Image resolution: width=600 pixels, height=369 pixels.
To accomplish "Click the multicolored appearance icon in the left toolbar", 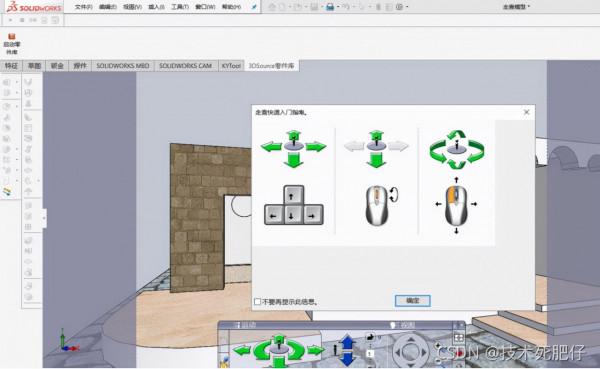I will coord(7,191).
